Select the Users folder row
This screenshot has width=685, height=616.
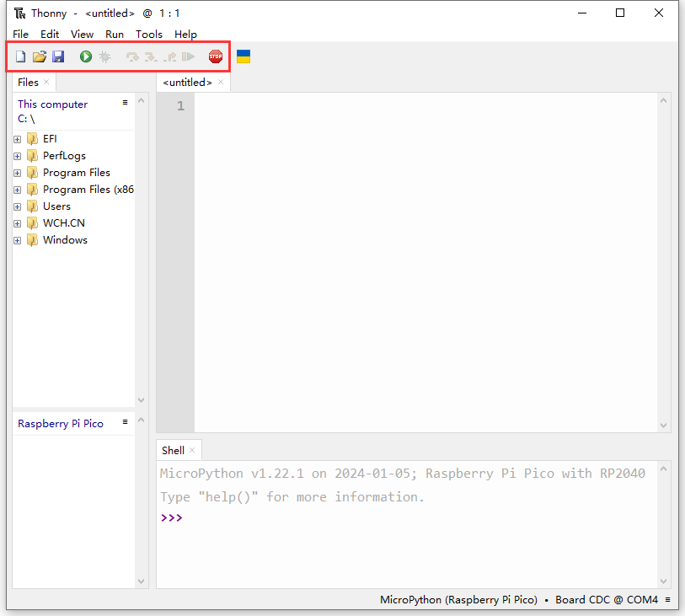tap(73, 206)
